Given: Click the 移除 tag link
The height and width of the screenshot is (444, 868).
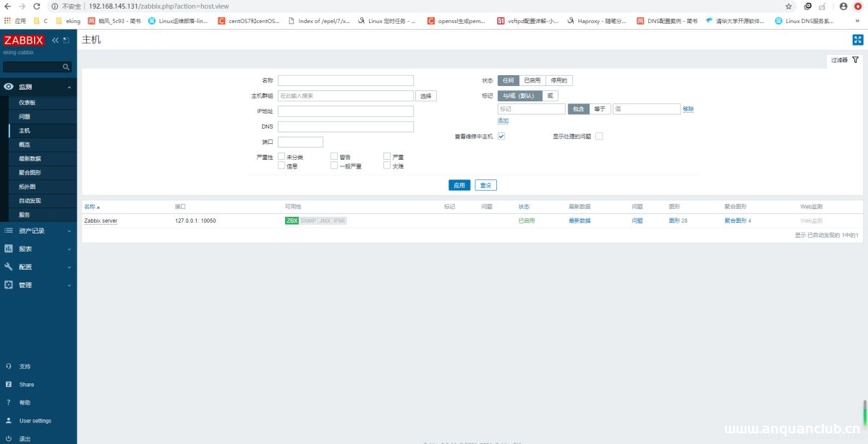Looking at the screenshot, I should coord(688,109).
